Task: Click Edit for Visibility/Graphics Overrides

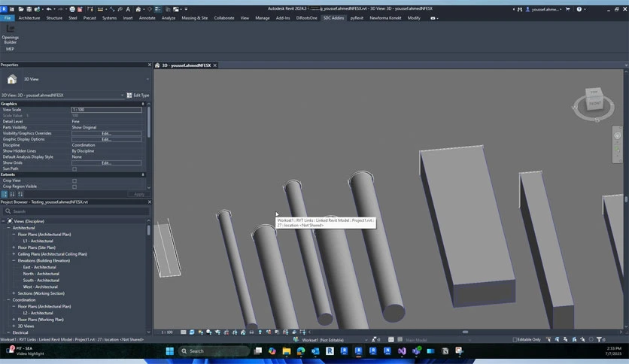Action: (x=106, y=133)
